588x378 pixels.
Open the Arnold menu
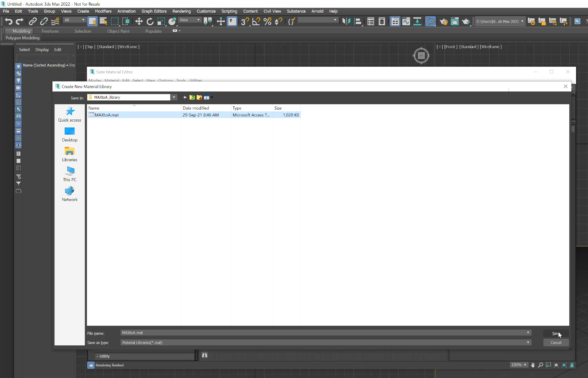click(317, 11)
